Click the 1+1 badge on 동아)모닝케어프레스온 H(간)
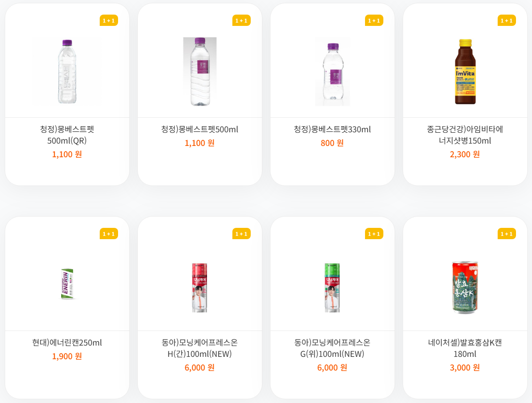The image size is (532, 403). tap(241, 233)
